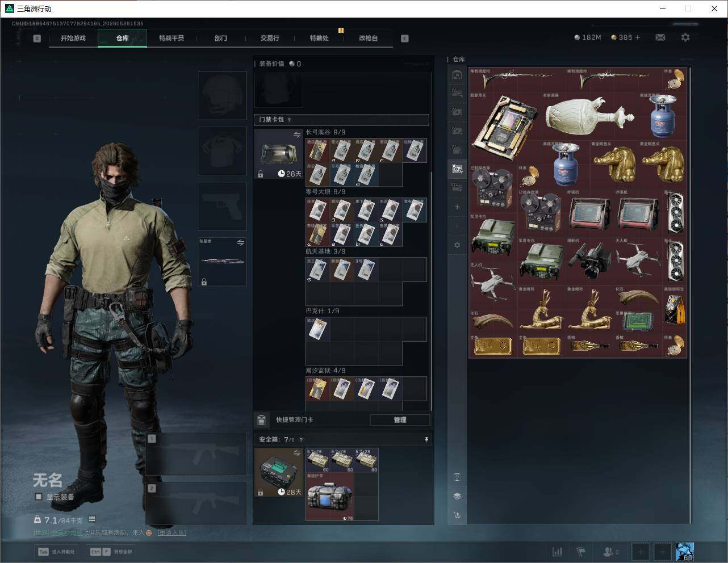
Task: Click the 长弓溪谷: 8/9 label
Action: (x=325, y=132)
